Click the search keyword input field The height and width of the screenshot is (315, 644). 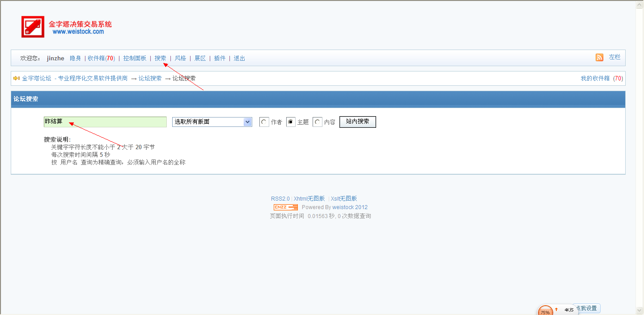(105, 122)
